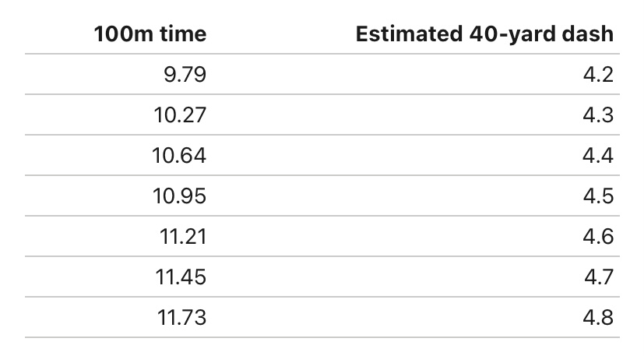Select the 10.27 time cell

click(180, 115)
